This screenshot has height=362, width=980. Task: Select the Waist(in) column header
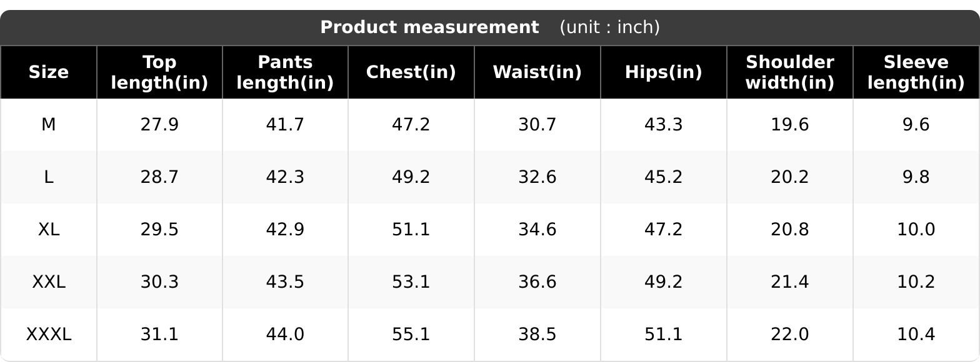[x=537, y=72]
